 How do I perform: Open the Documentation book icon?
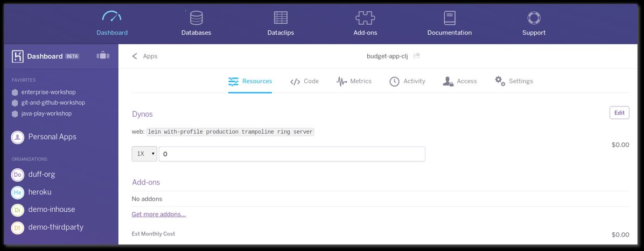point(450,18)
